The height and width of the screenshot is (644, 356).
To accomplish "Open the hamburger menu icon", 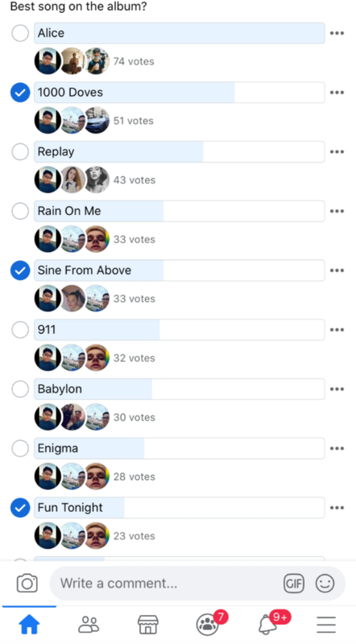I will point(326,625).
